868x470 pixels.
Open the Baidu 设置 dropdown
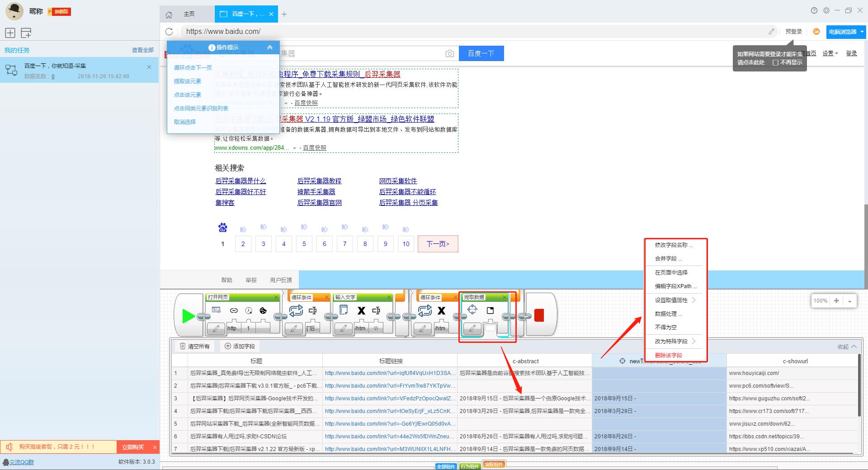830,53
